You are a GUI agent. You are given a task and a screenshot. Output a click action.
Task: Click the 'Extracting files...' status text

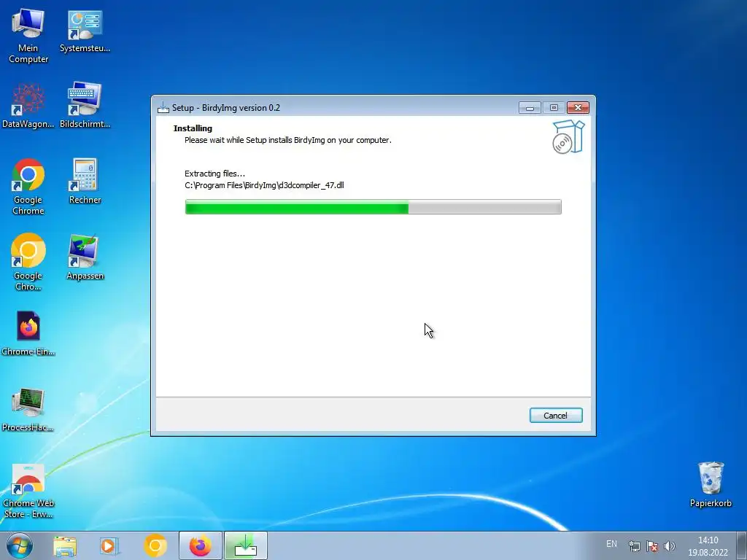point(215,174)
